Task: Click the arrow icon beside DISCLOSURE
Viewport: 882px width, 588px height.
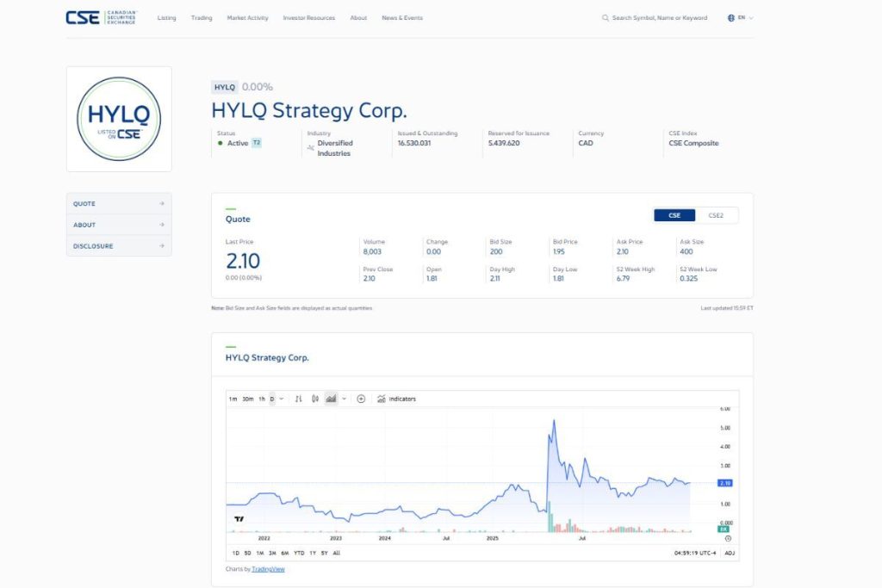Action: pos(162,246)
